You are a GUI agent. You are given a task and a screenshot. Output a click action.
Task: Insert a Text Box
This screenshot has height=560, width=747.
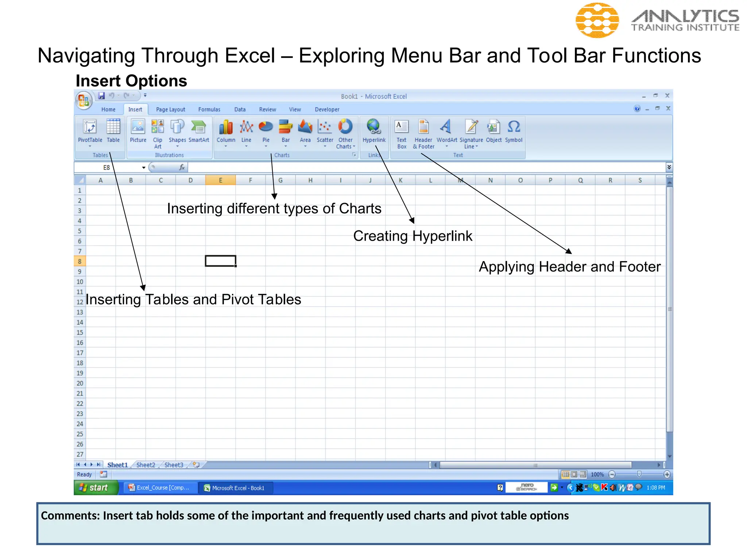[402, 134]
